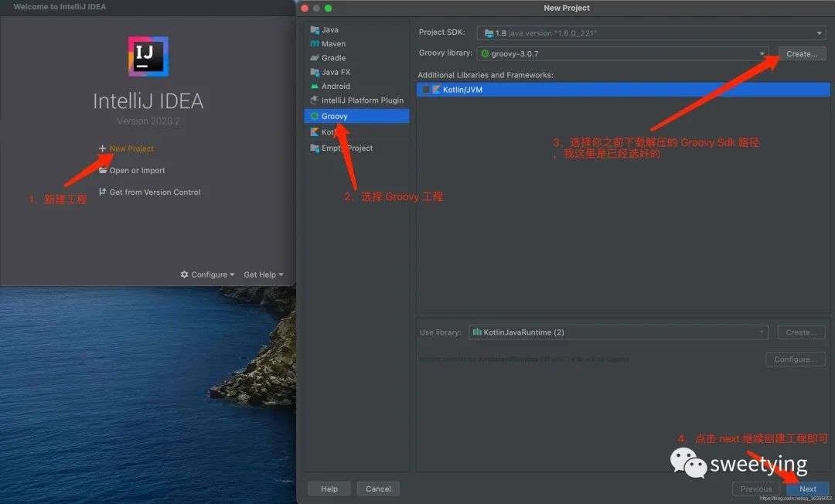Open the Get Help dropdown
835x504 pixels.
(x=263, y=274)
